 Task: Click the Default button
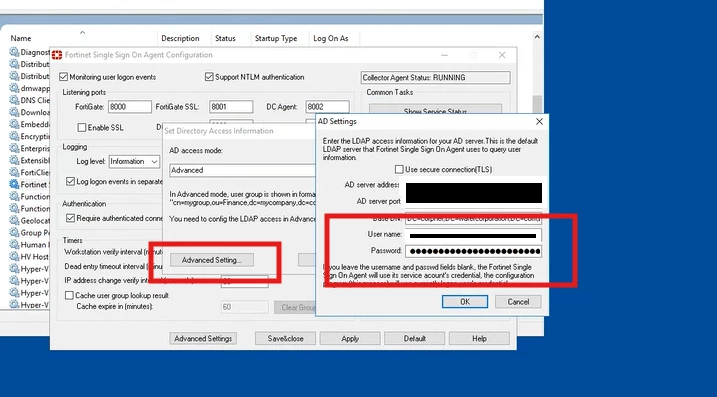[414, 338]
